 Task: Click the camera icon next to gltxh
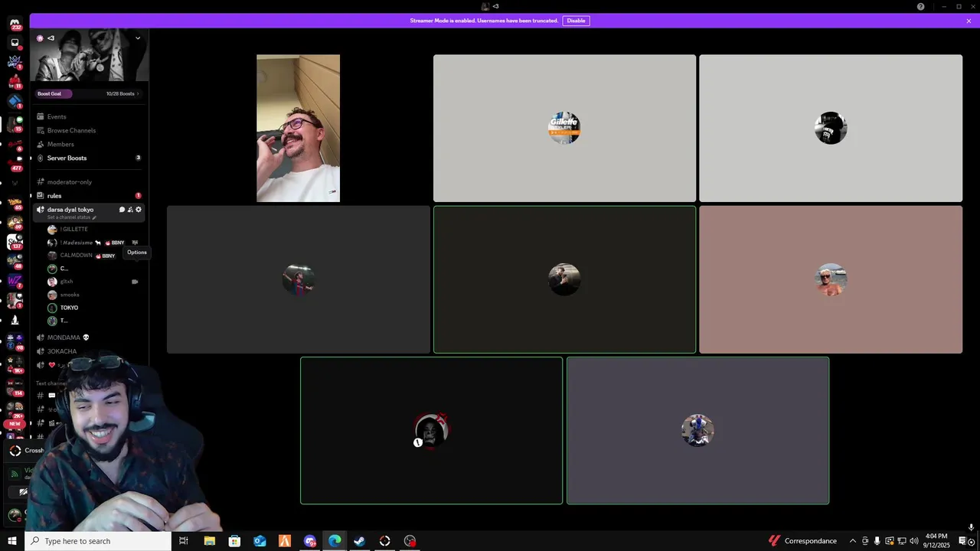point(135,282)
